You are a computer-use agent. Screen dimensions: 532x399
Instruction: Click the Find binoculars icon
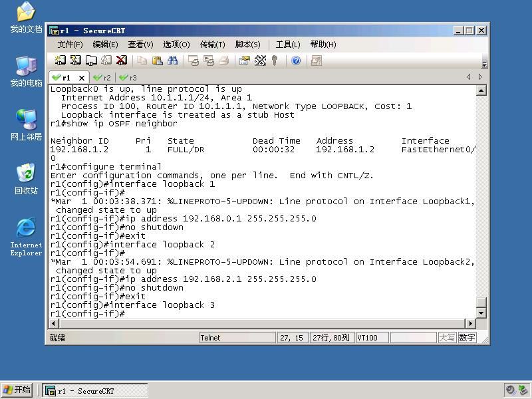172,61
